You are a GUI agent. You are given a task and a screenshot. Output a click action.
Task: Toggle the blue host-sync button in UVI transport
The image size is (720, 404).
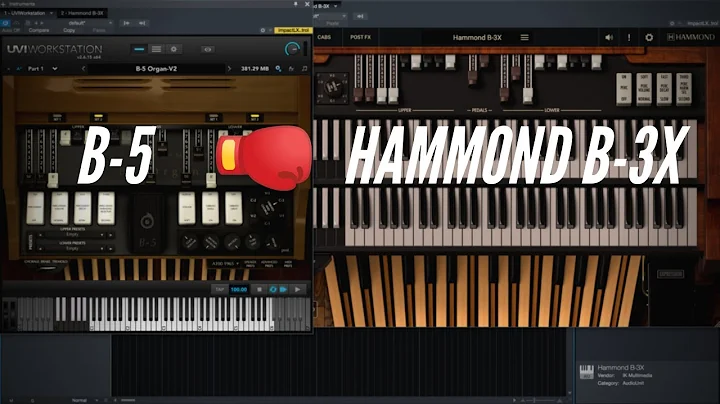tap(283, 289)
